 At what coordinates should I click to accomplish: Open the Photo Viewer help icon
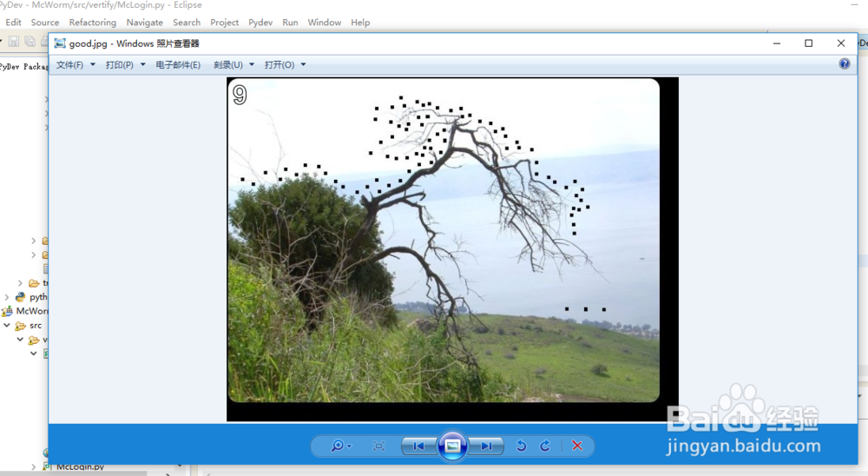coord(845,64)
